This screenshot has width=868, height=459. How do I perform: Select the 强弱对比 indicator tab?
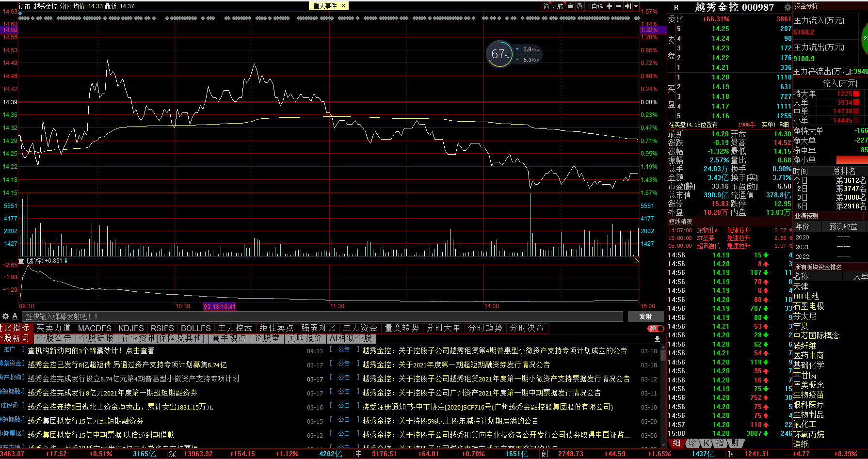point(319,328)
